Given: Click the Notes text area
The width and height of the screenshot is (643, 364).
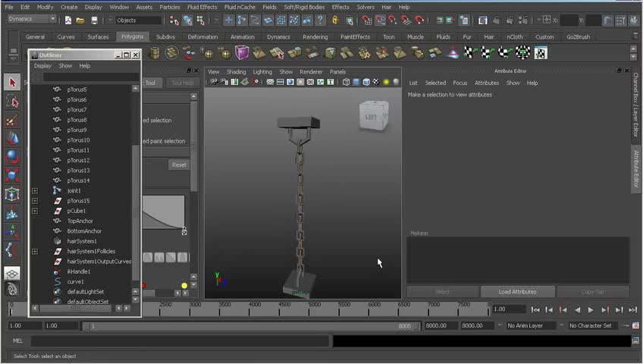Looking at the screenshot, I should pyautogui.click(x=518, y=260).
